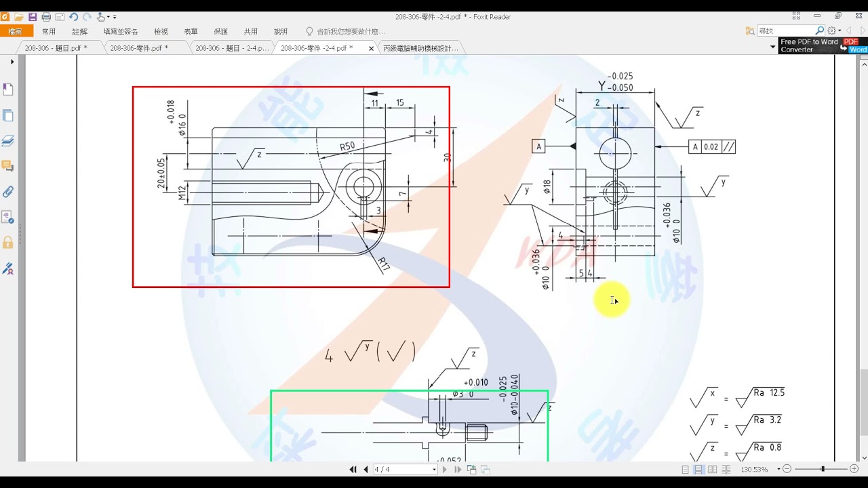Open the 檔案 file menu
Image resolution: width=868 pixels, height=488 pixels.
[x=15, y=31]
